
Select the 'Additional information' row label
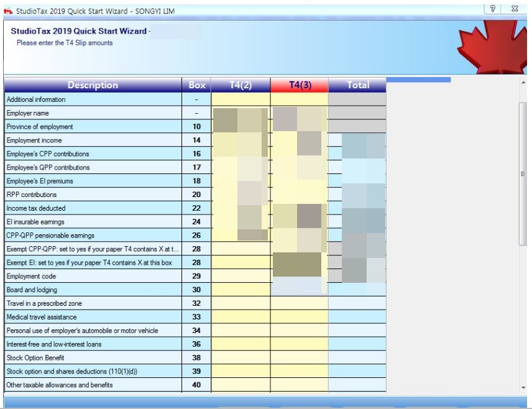tap(36, 99)
